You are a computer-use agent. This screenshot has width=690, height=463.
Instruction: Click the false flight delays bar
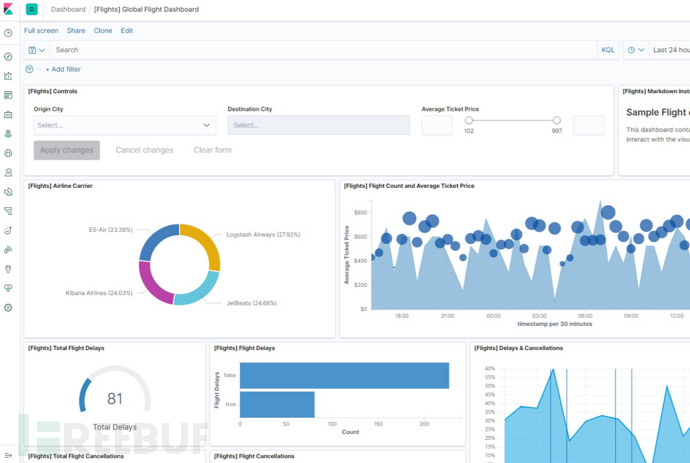[344, 375]
